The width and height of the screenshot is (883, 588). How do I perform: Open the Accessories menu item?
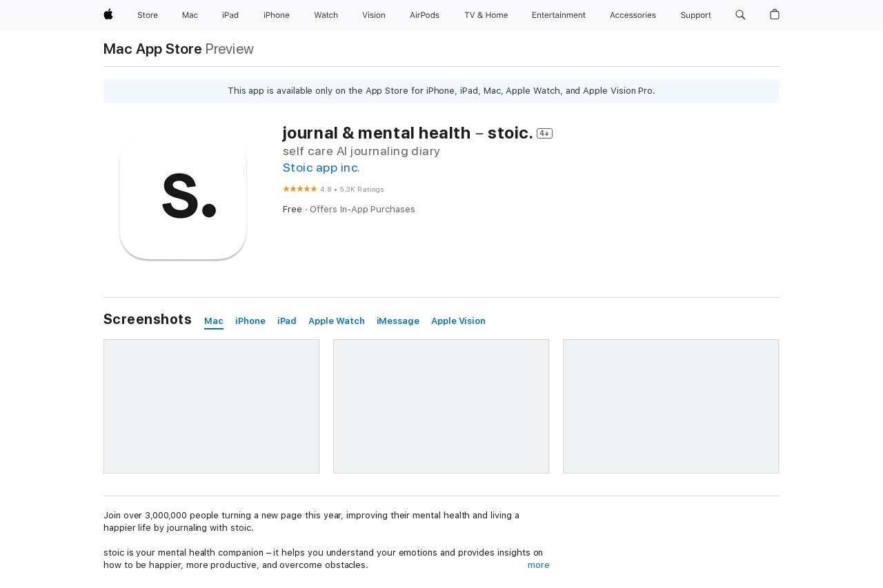(x=633, y=15)
